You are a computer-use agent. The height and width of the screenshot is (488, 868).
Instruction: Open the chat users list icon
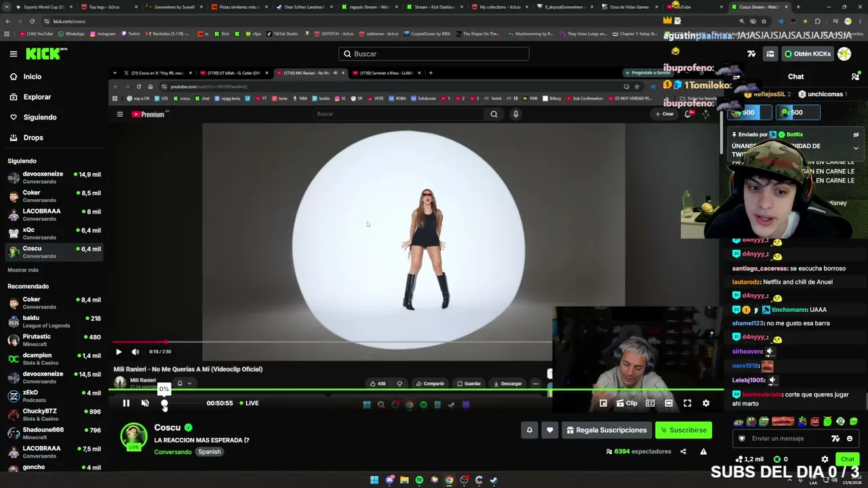[x=855, y=77]
